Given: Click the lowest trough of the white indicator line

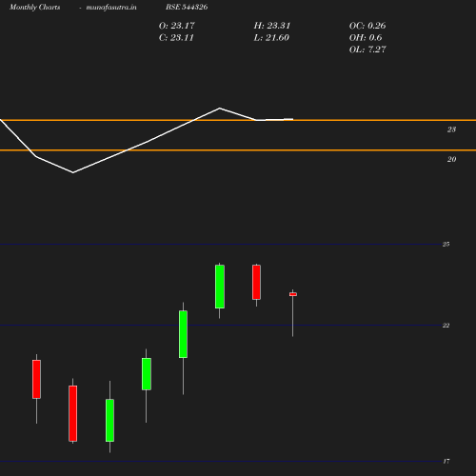Looking at the screenshot, I should pos(73,172).
